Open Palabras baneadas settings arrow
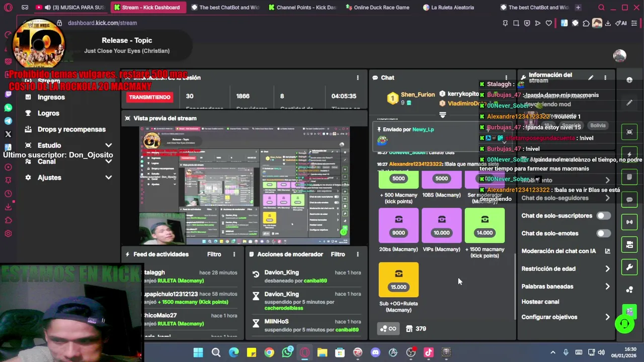This screenshot has width=644, height=362. click(x=607, y=287)
